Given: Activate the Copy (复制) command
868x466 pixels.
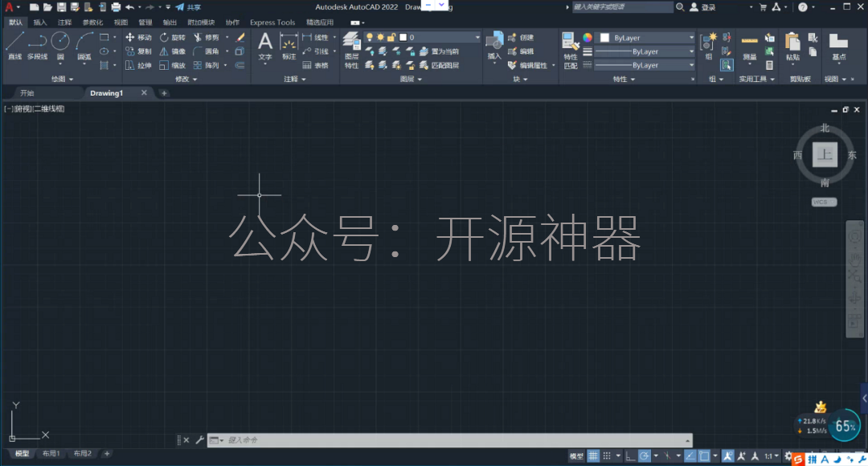Looking at the screenshot, I should [138, 51].
